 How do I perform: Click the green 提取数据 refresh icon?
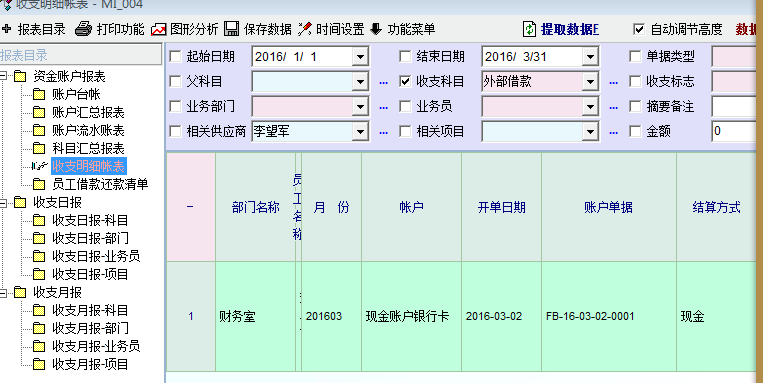tap(529, 29)
